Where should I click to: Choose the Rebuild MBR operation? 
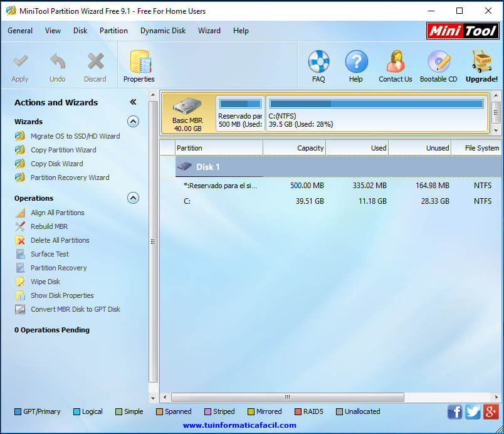click(x=49, y=226)
